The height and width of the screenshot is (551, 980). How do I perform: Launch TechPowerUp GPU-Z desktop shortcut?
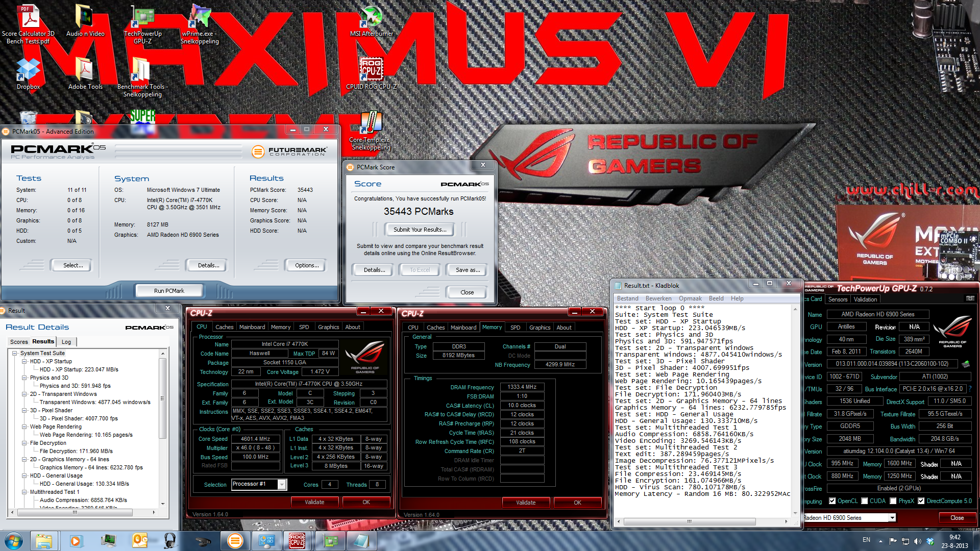142,24
